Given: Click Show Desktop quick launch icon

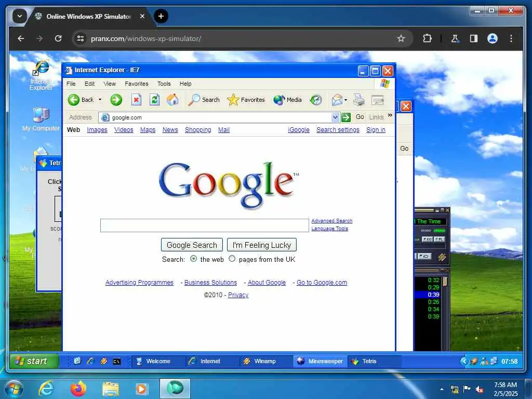Looking at the screenshot, I should coord(77,361).
